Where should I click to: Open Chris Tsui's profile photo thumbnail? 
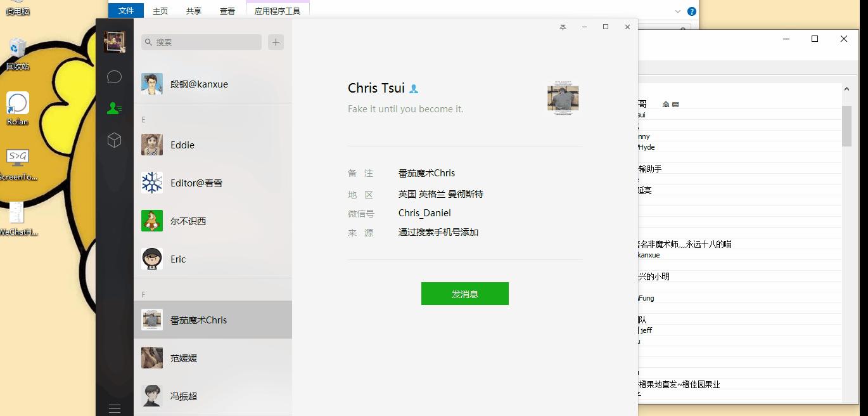point(563,97)
